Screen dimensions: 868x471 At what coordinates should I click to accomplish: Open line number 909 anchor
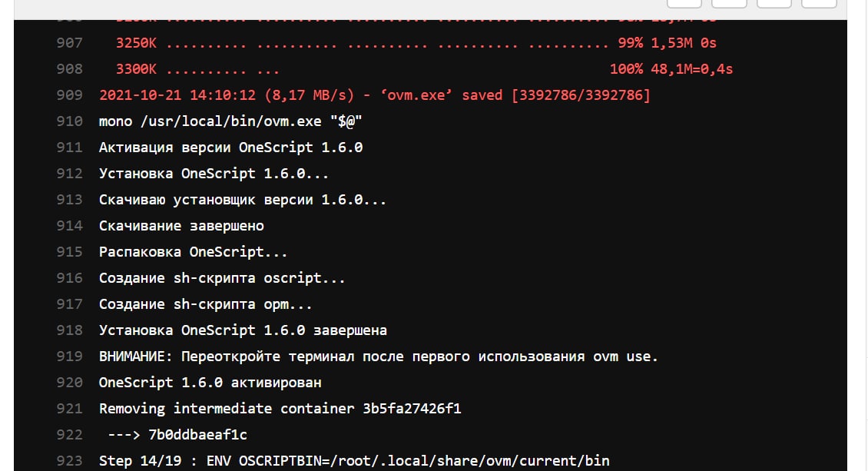pos(69,95)
